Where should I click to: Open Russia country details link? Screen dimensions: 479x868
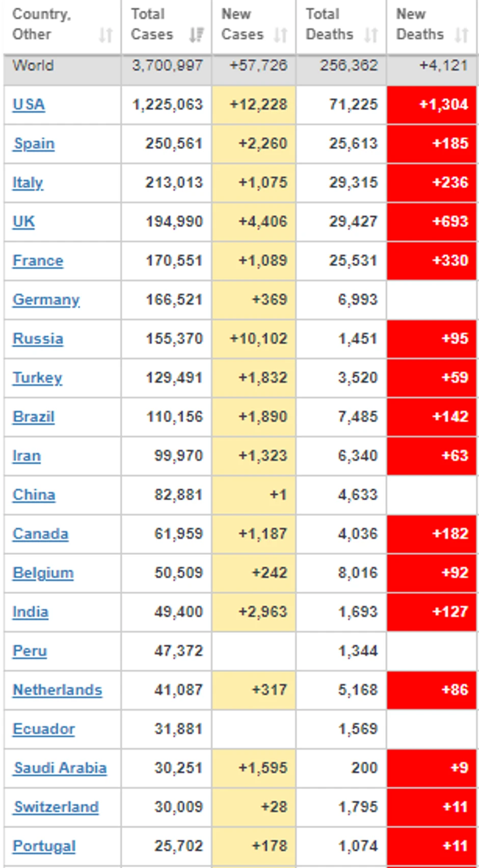38,339
